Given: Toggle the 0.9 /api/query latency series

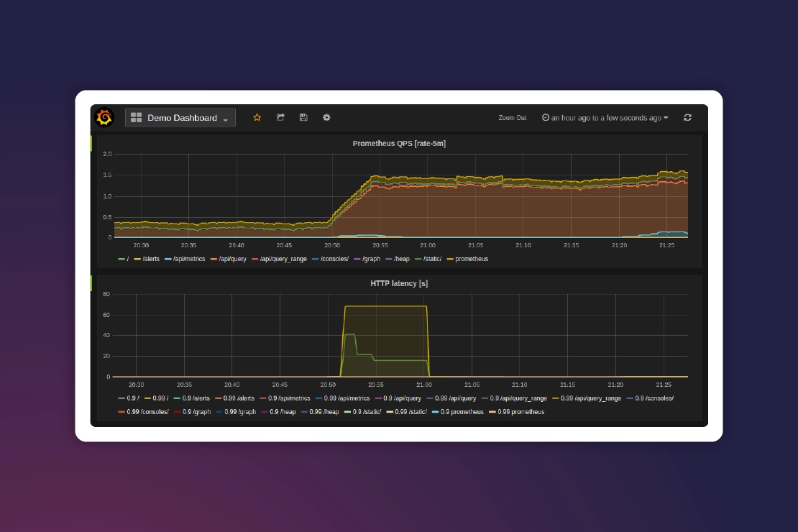Looking at the screenshot, I should point(398,398).
